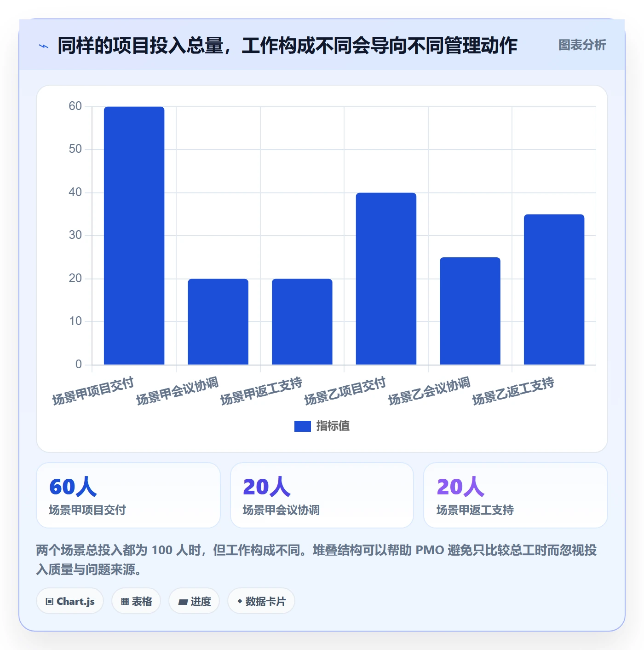Image resolution: width=644 pixels, height=650 pixels.
Task: Open the 60人 场景甲项目交付 data card
Action: (128, 495)
